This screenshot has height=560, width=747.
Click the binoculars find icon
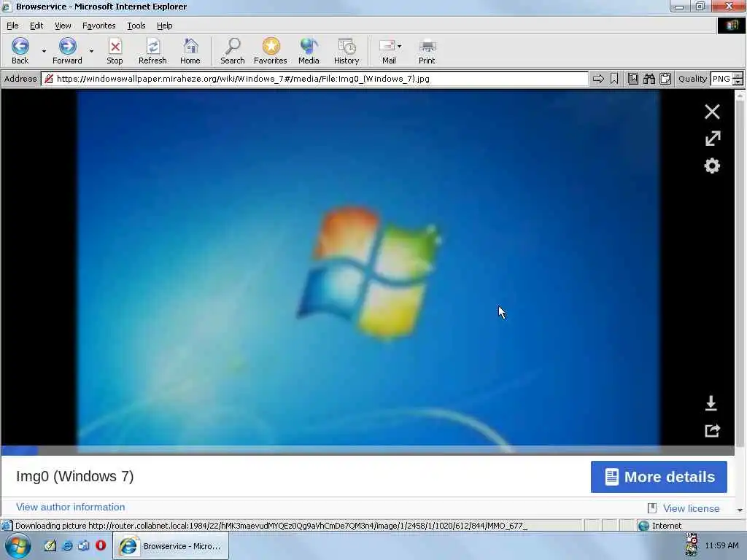point(649,79)
